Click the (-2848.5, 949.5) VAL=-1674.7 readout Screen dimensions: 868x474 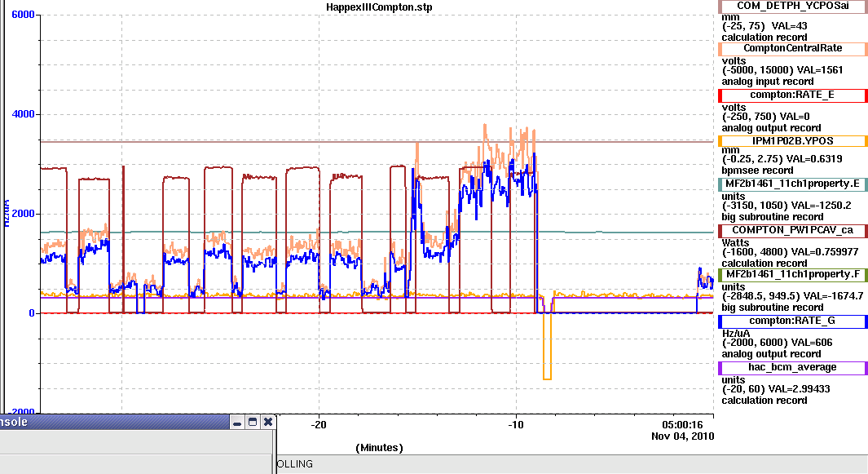tap(793, 296)
